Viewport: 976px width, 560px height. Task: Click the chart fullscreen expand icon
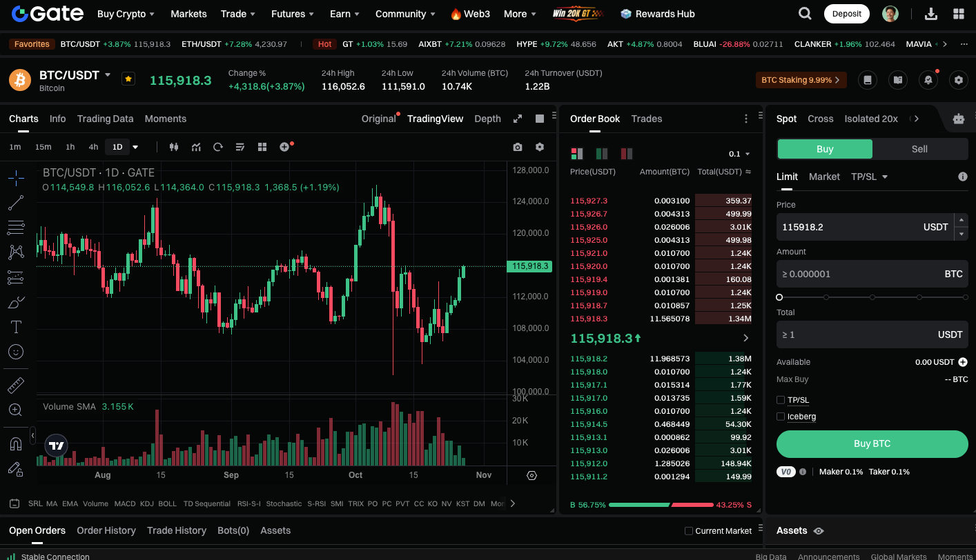point(518,119)
